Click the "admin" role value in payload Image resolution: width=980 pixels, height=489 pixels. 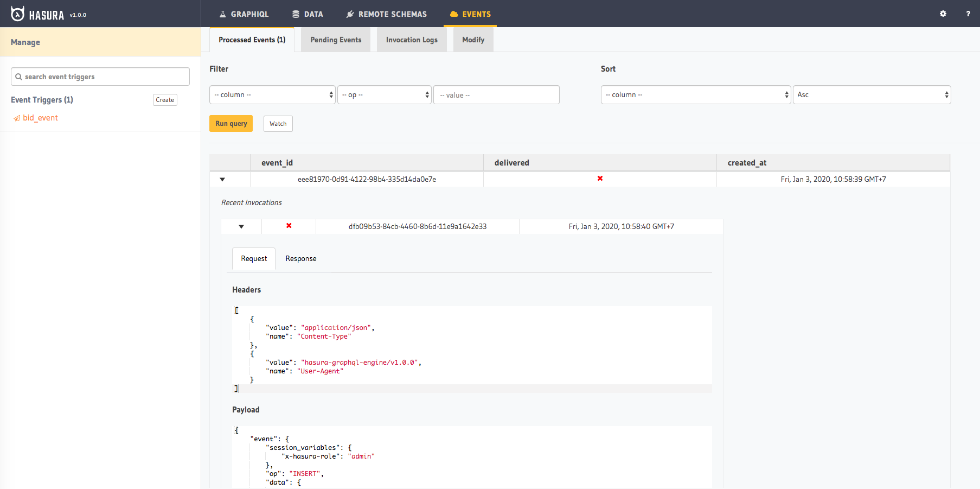361,456
